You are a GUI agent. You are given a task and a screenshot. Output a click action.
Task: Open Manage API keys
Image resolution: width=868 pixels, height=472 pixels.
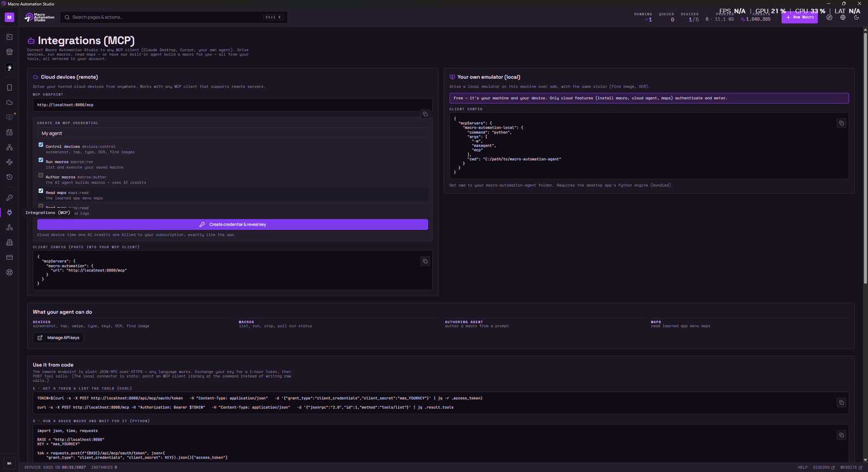click(x=59, y=338)
